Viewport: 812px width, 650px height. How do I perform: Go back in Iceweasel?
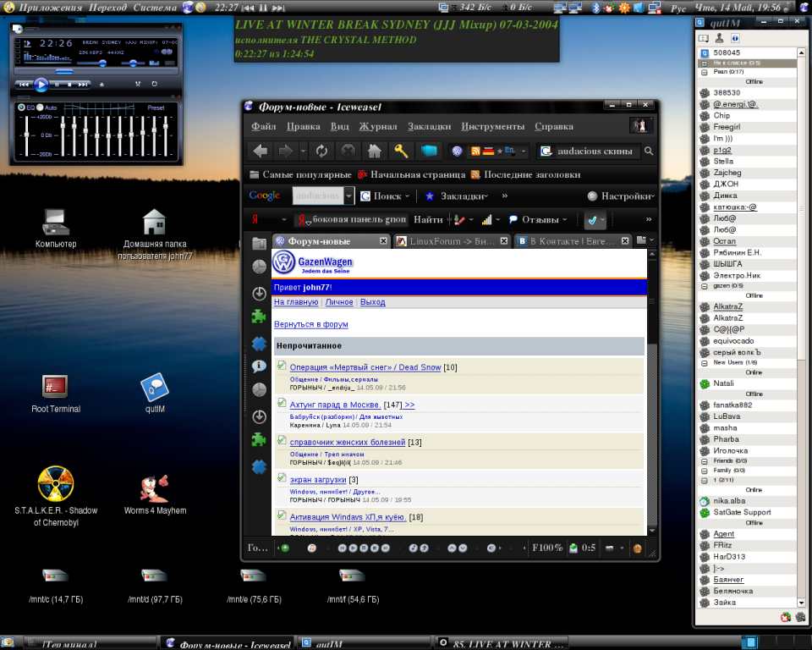pyautogui.click(x=261, y=151)
